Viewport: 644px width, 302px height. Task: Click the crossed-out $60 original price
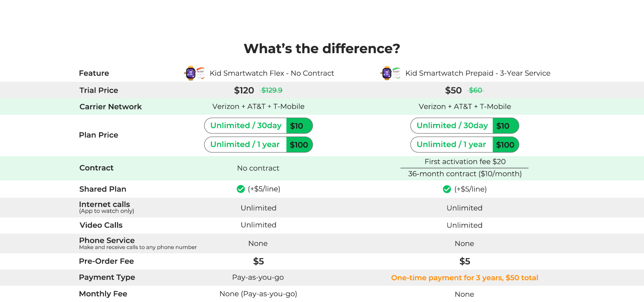pos(475,90)
